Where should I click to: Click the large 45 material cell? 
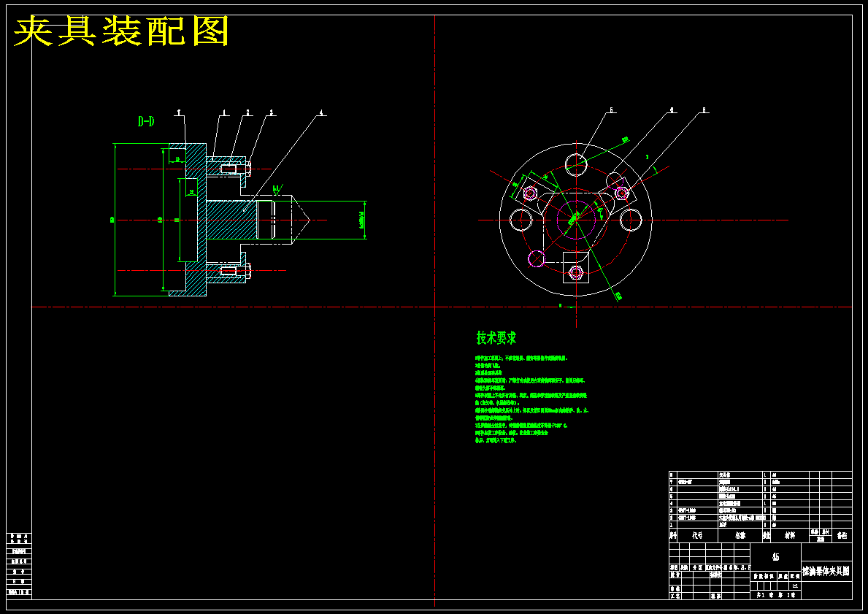[775, 557]
